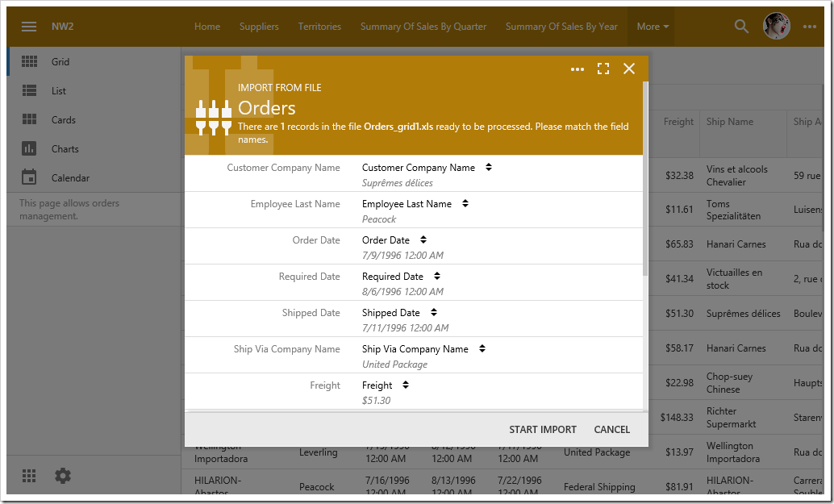Select the Richter Supermarkt cell
834x504 pixels.
[x=731, y=418]
